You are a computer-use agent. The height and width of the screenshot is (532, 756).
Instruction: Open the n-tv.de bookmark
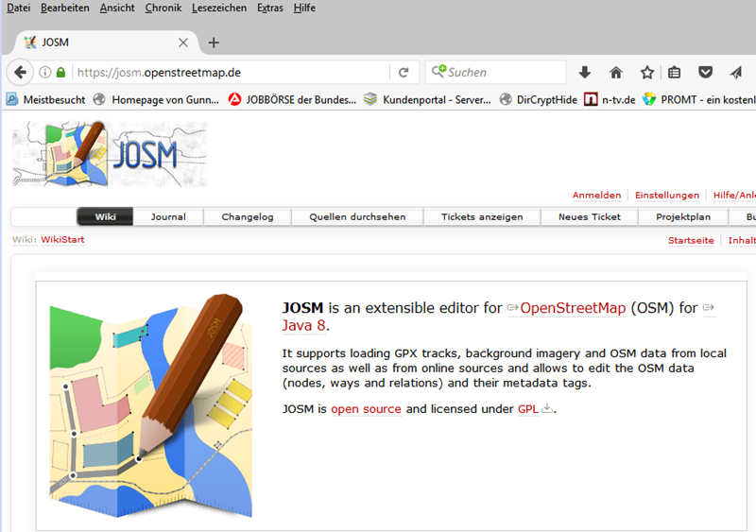[610, 100]
